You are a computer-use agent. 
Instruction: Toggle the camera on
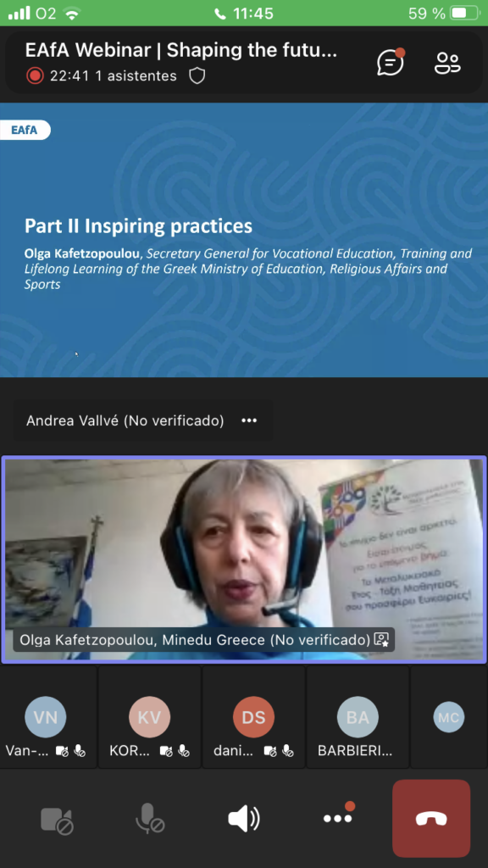tap(57, 820)
